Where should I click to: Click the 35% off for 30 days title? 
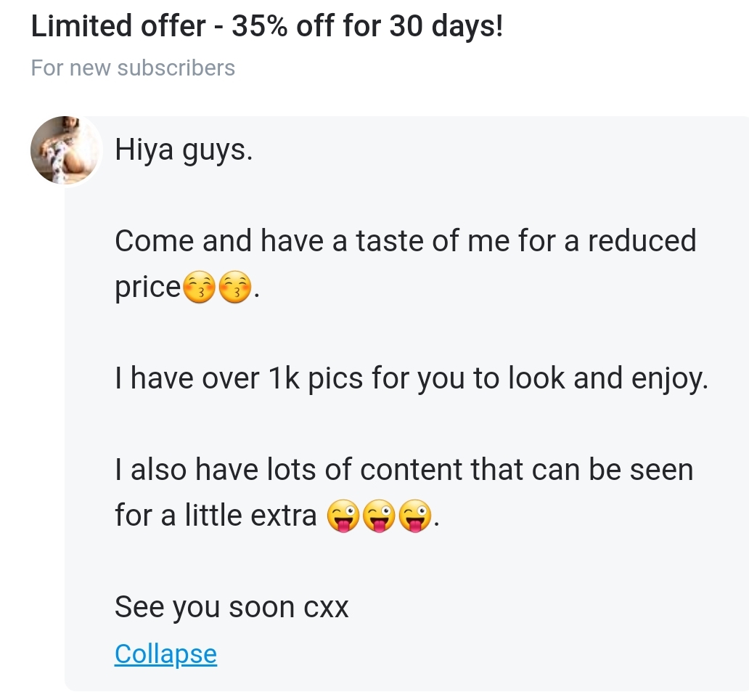click(268, 25)
